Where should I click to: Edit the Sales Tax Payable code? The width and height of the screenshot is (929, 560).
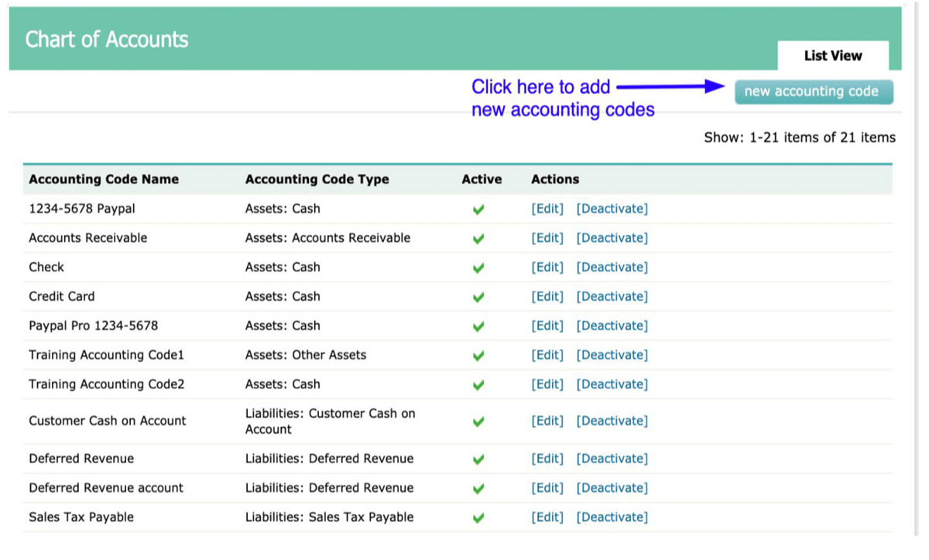(x=547, y=517)
